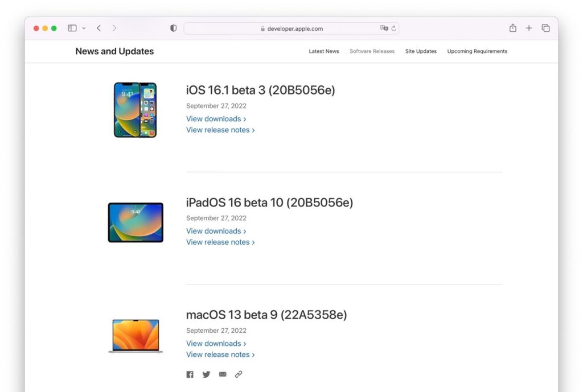Navigate back using the back arrow
The height and width of the screenshot is (392, 583).
pos(98,27)
